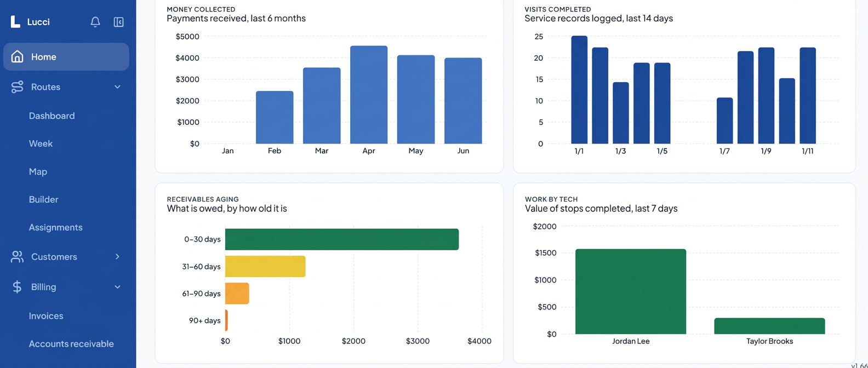The height and width of the screenshot is (368, 868).
Task: Click 'Value of stops completed, last 7 days'
Action: tap(601, 209)
